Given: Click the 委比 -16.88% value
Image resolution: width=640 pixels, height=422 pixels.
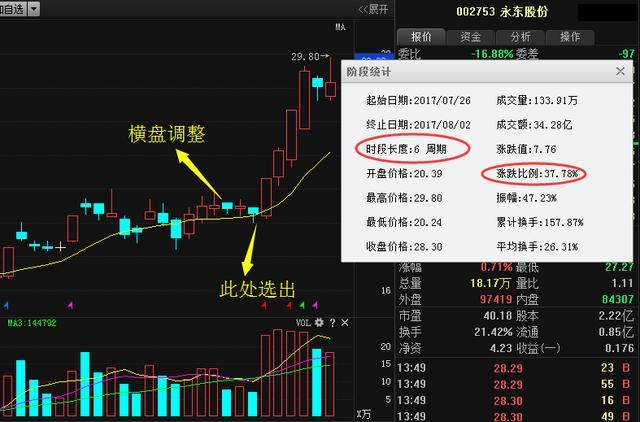Looking at the screenshot, I should 492,54.
